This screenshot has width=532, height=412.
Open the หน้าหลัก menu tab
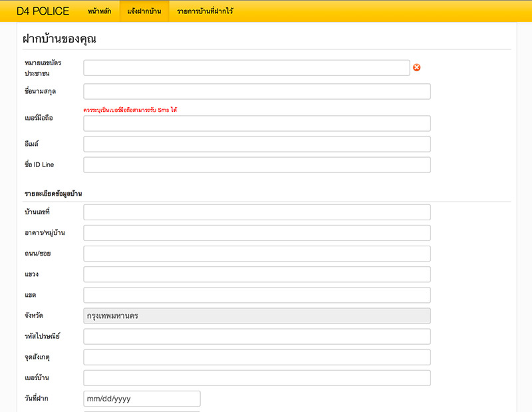click(x=100, y=11)
